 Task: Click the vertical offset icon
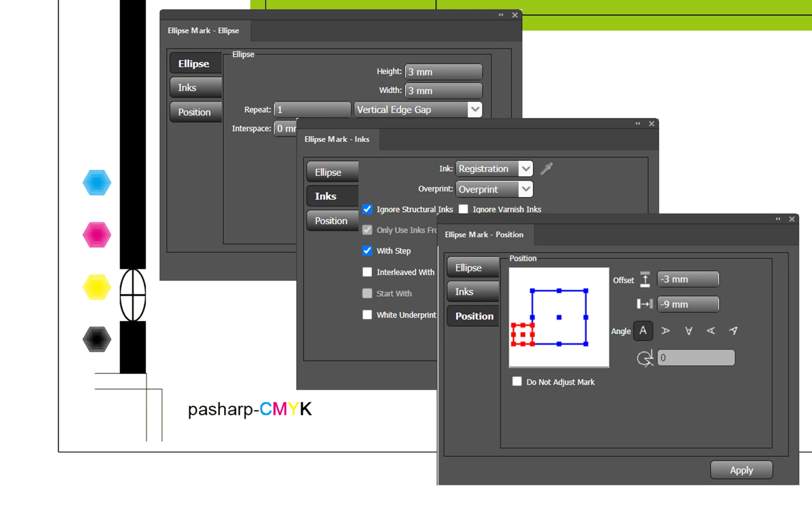click(x=645, y=279)
